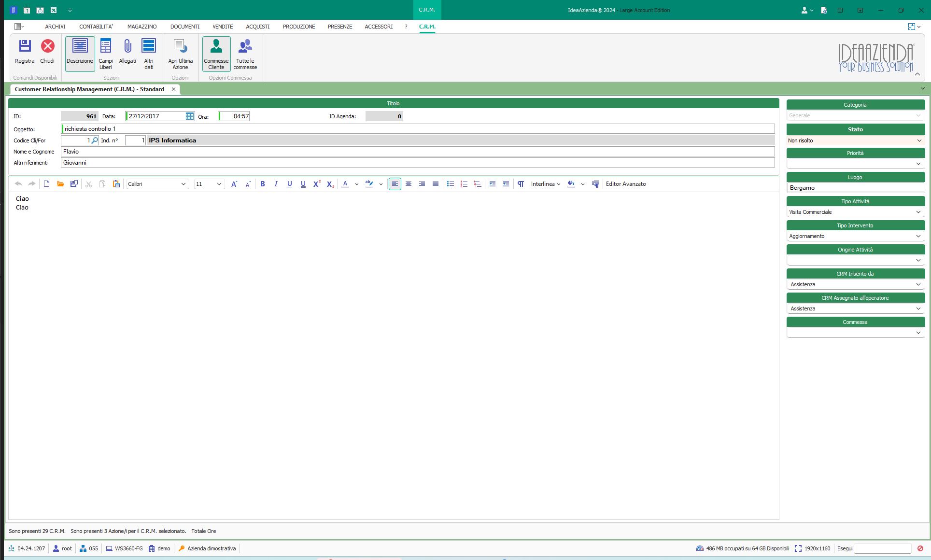Open the Allegati paperclip section
Screen dimensions: 931x560
pyautogui.click(x=127, y=51)
